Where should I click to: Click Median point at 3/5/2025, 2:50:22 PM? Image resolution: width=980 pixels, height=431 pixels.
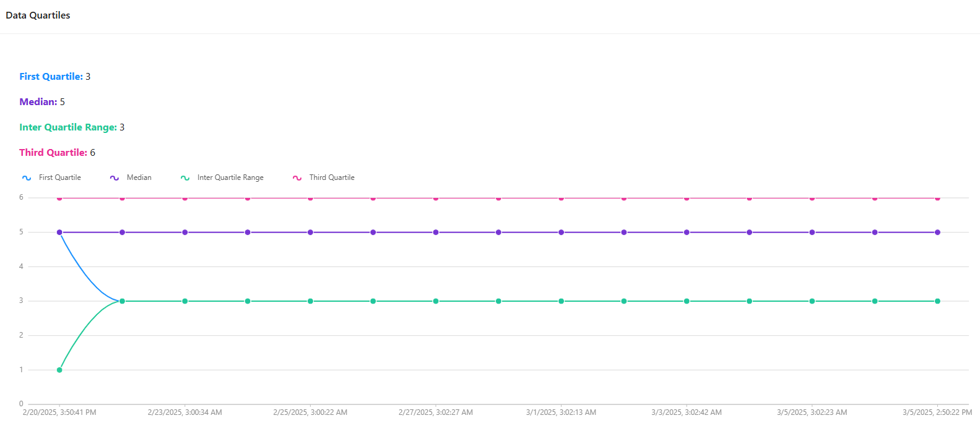tap(937, 233)
